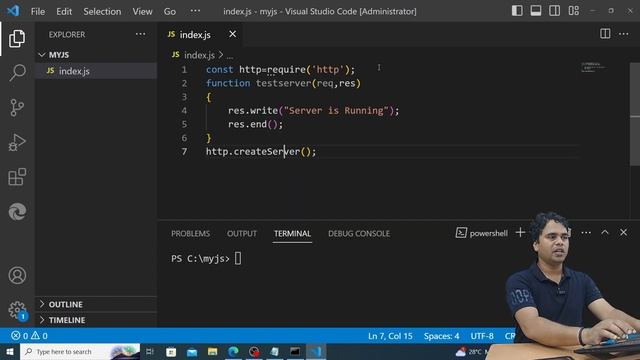The width and height of the screenshot is (640, 360).
Task: Open the Source Control view
Action: pos(17,107)
